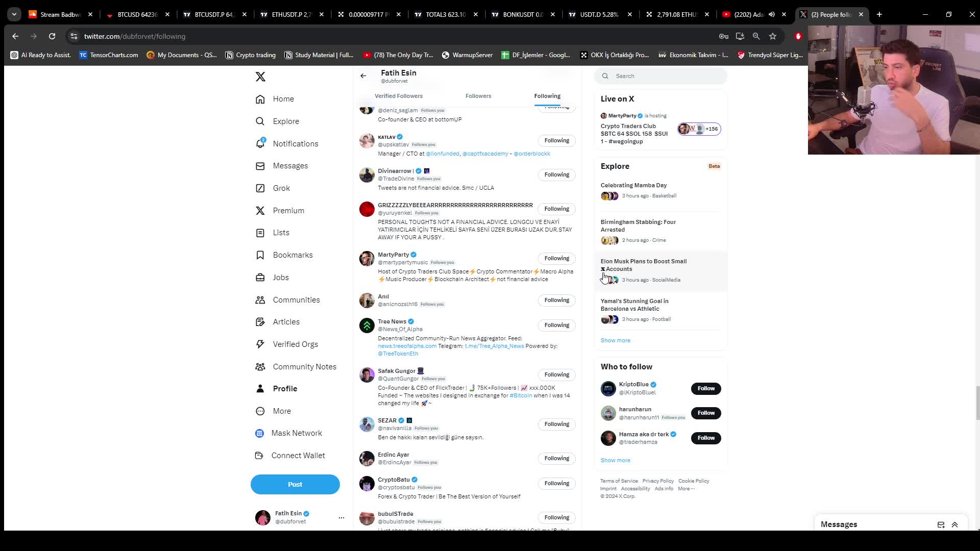The height and width of the screenshot is (551, 980).
Task: Follow Hamza aka dr terk
Action: point(706,438)
